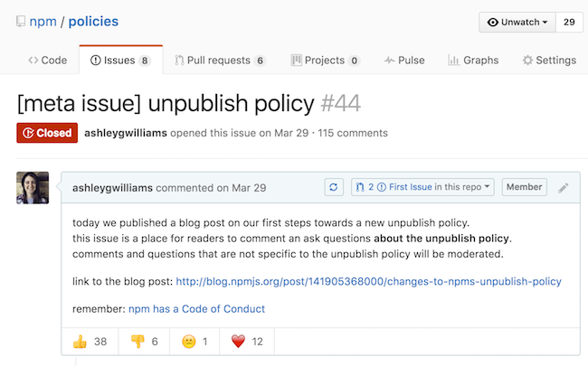Open repository Settings tab

point(549,61)
